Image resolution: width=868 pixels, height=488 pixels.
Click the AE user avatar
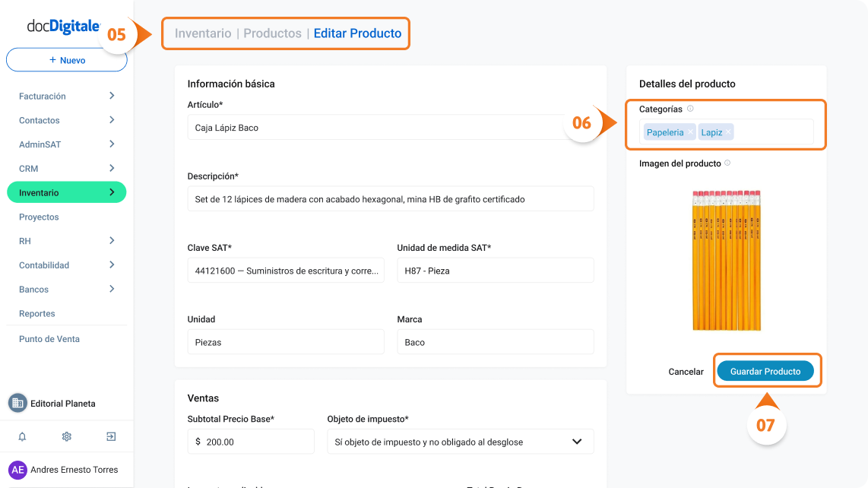point(17,470)
